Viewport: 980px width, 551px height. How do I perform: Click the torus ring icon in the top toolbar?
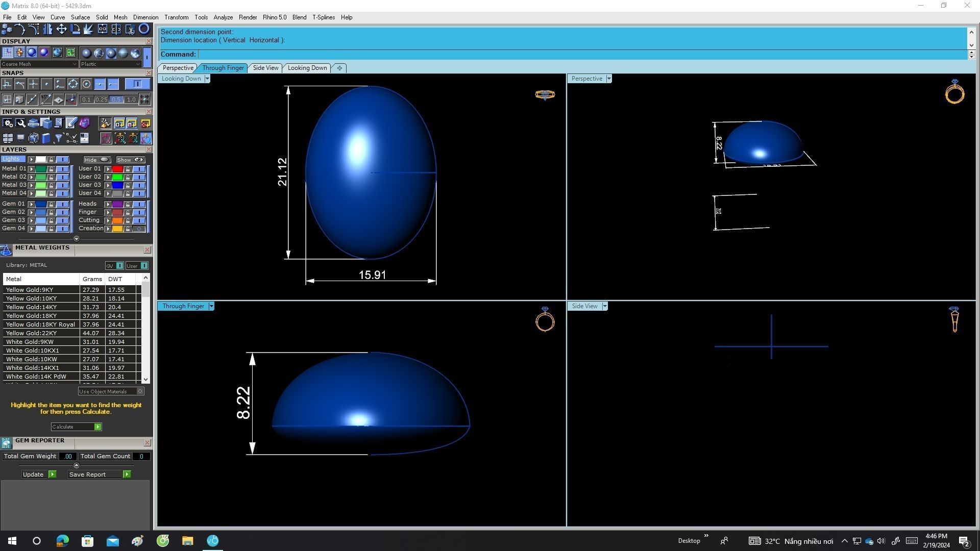(144, 29)
